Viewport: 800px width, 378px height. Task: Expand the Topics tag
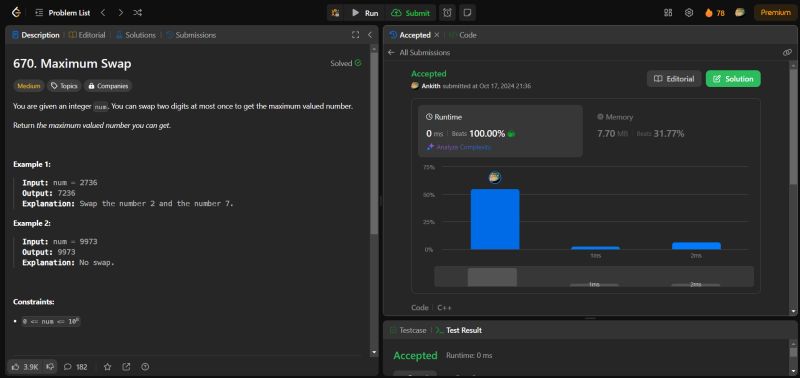(x=64, y=86)
